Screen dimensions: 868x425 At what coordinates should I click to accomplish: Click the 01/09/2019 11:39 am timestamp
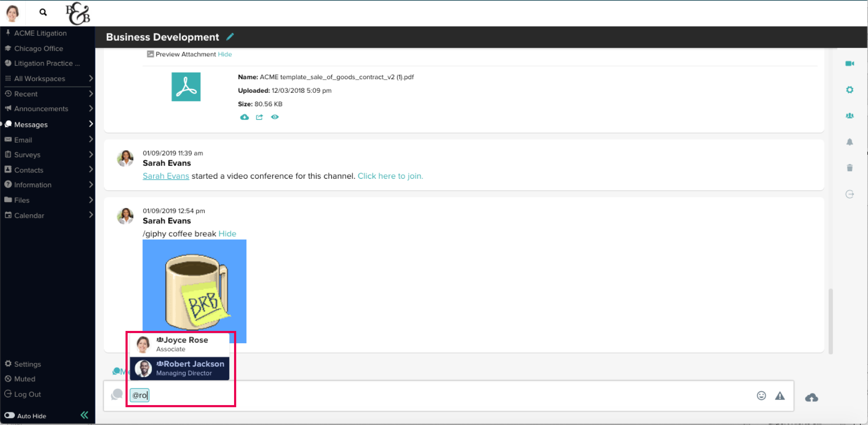click(173, 153)
